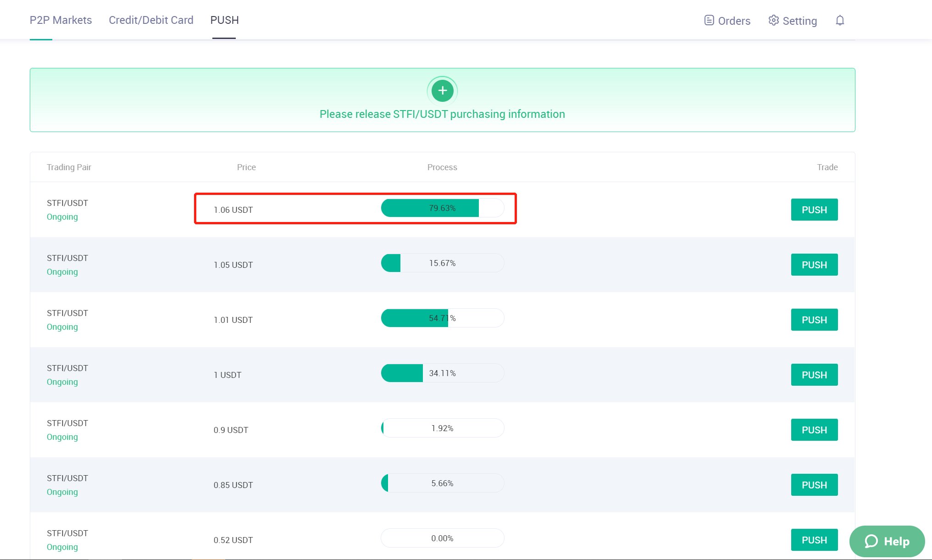Select the PUSH tab
Screen dimensions: 932x560
(x=224, y=20)
